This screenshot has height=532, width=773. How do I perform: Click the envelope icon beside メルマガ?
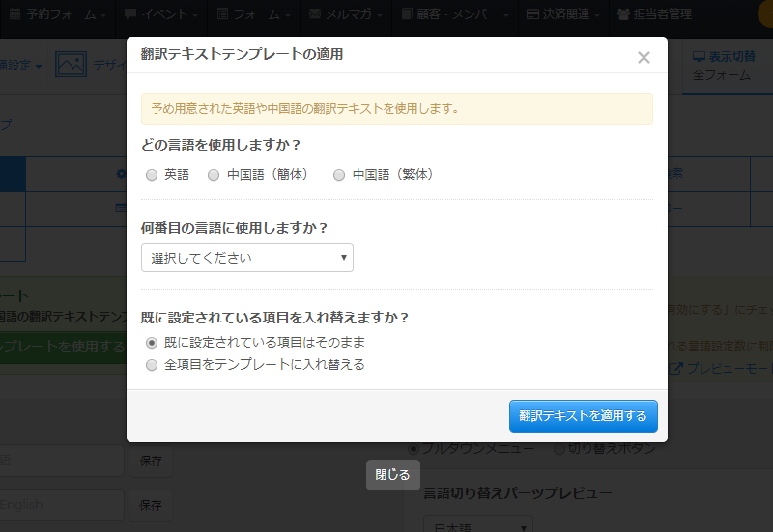point(316,14)
